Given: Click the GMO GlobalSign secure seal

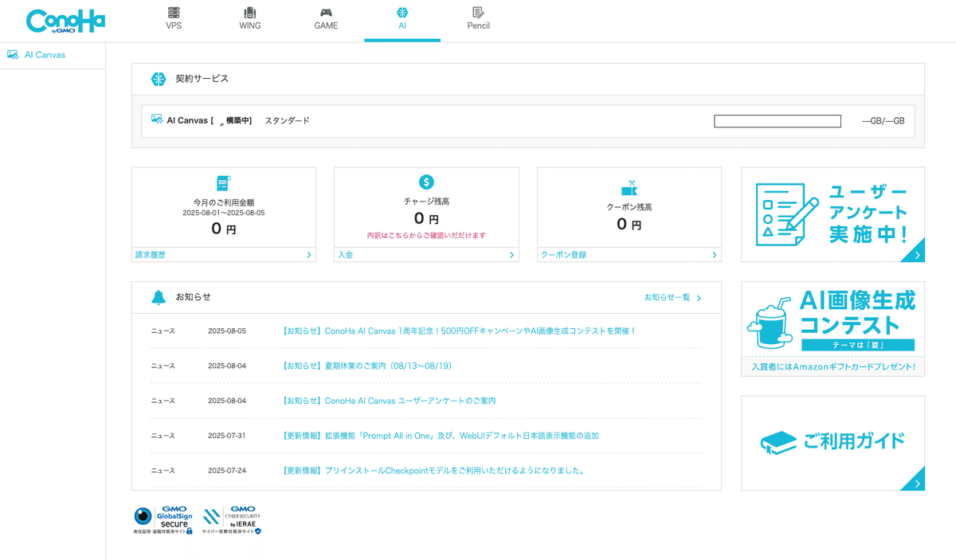Looking at the screenshot, I should pyautogui.click(x=163, y=519).
